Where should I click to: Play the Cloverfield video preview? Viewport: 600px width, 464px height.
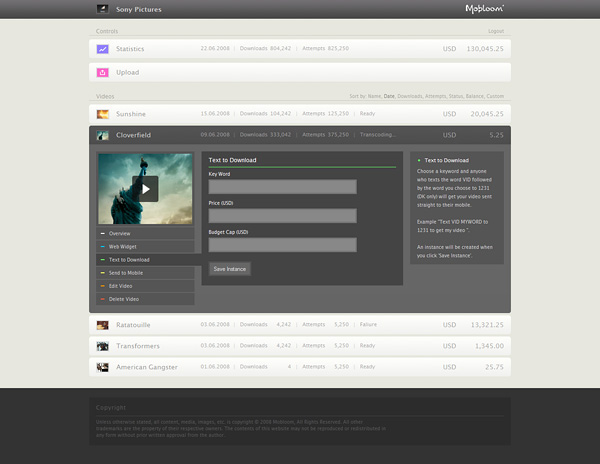pyautogui.click(x=145, y=189)
